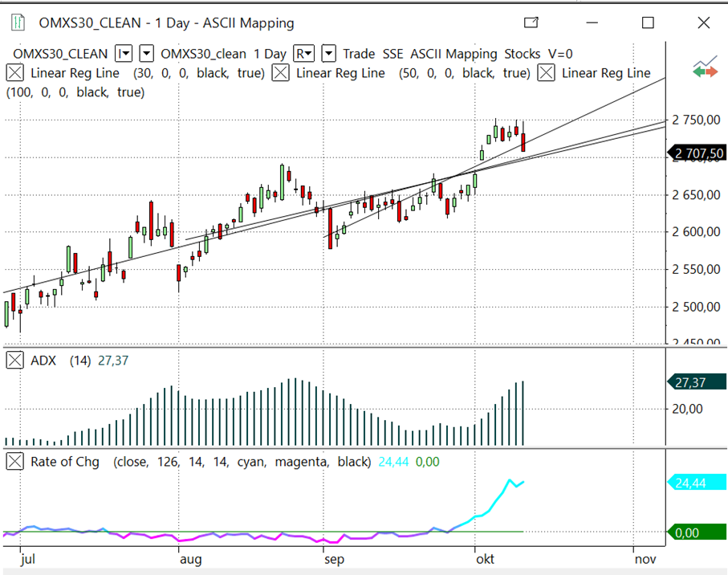Open the dropdown arrow before OMXS30_clean
The height and width of the screenshot is (575, 728).
[x=147, y=54]
